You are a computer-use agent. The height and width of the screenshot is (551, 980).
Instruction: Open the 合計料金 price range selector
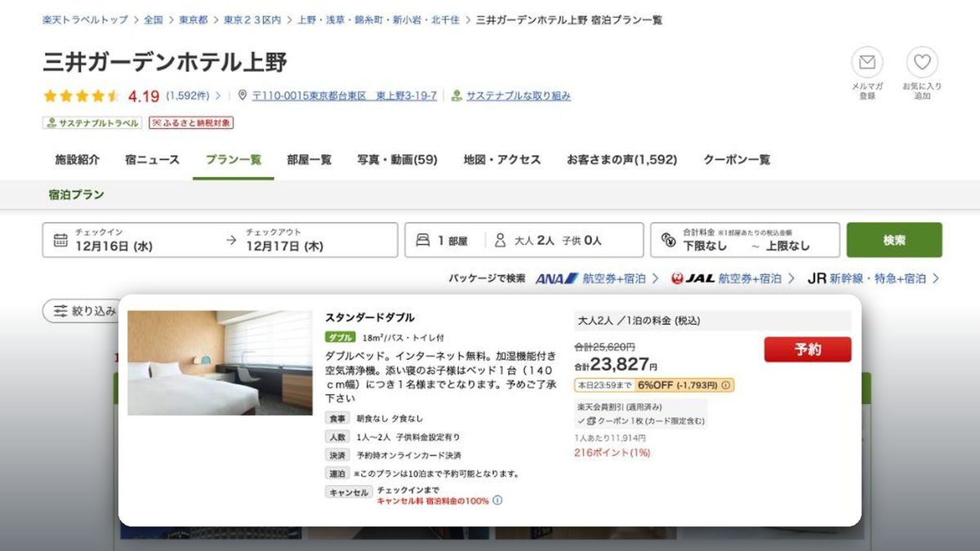[745, 240]
